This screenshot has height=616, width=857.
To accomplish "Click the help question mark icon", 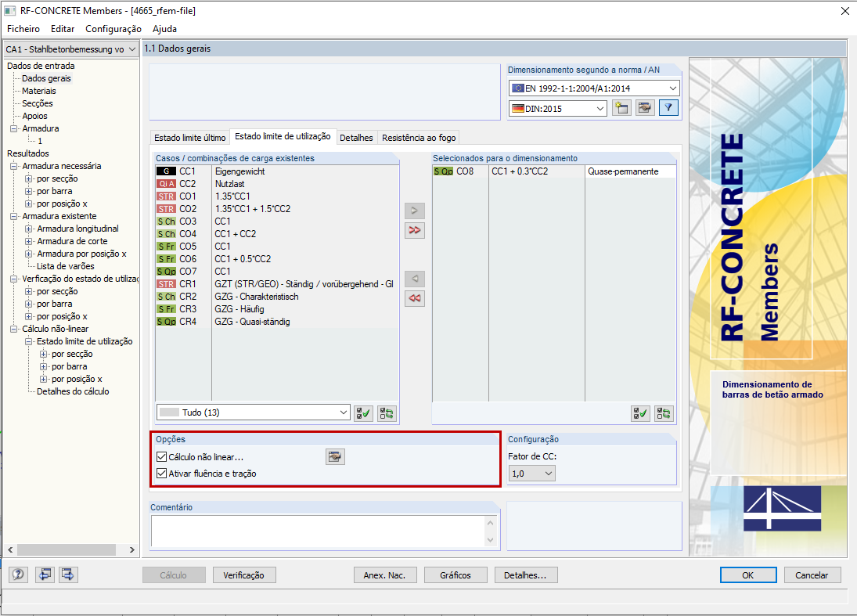I will (17, 575).
